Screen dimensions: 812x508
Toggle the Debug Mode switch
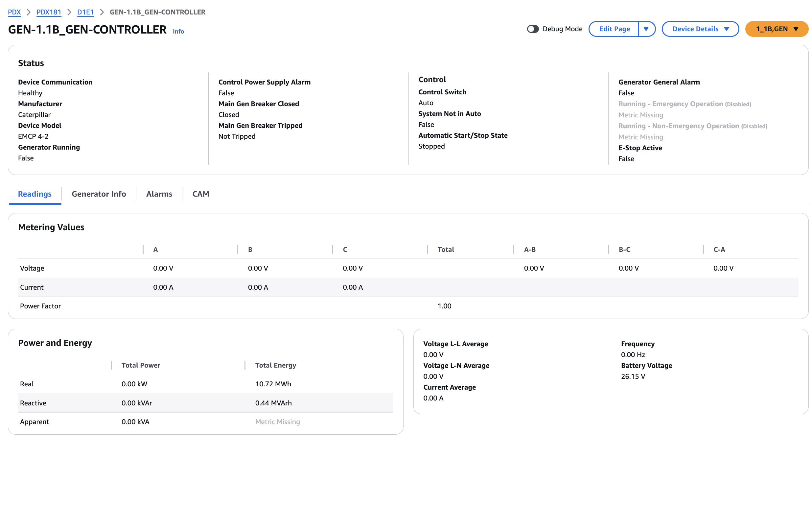click(532, 29)
